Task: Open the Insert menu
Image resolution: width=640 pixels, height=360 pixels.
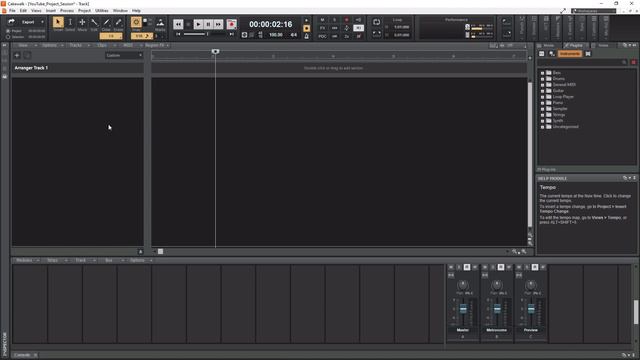Action: click(51, 11)
